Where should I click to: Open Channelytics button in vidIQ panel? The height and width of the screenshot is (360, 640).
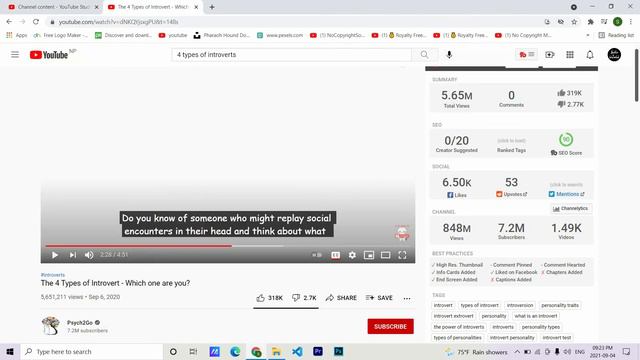pos(571,209)
